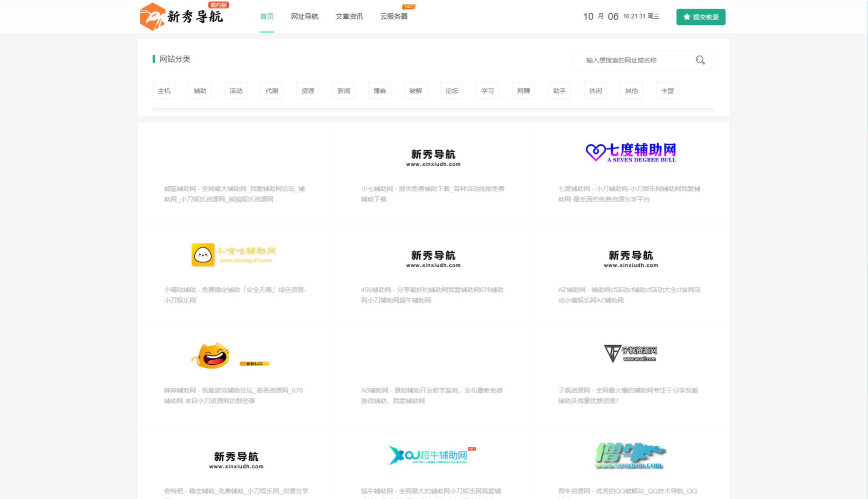Select the 资源 category tag
Image resolution: width=868 pixels, height=499 pixels.
tap(308, 91)
